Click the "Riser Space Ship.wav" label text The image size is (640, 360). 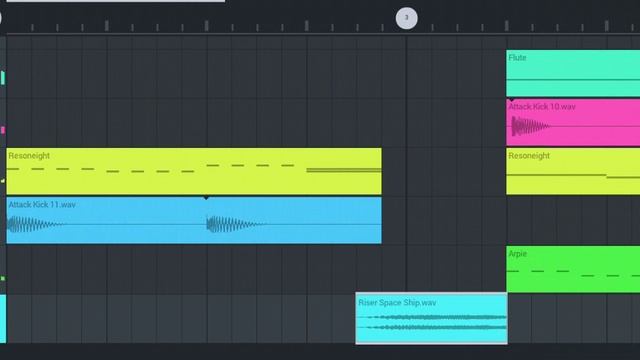[x=397, y=302]
